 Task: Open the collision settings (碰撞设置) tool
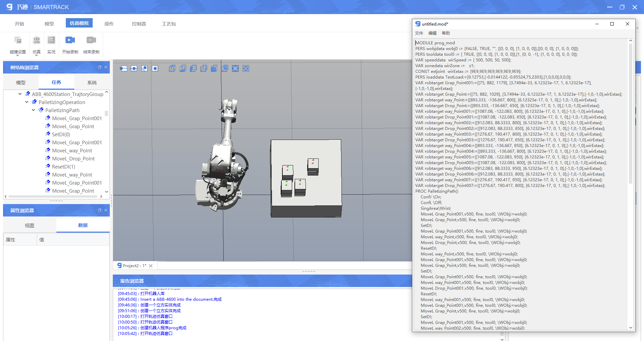click(x=18, y=45)
